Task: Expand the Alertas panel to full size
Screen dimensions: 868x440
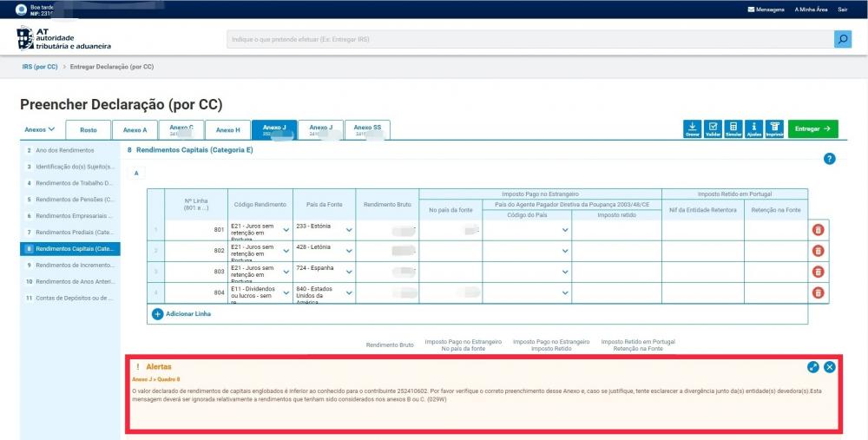Action: point(813,367)
